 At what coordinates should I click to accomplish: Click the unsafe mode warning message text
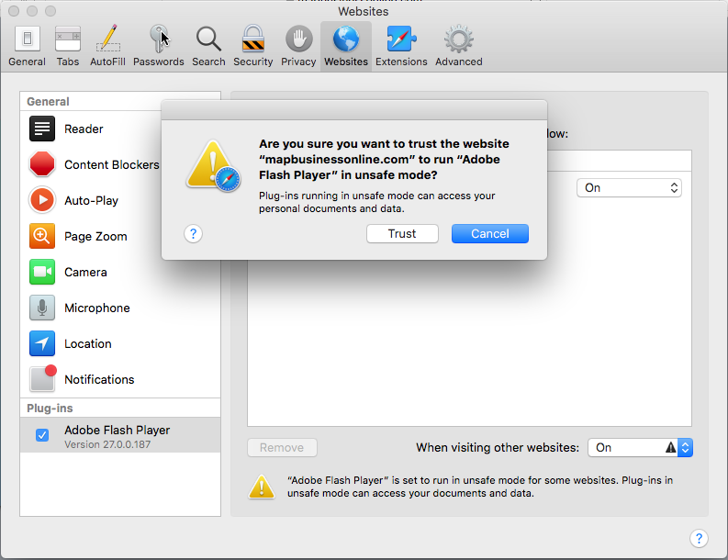tap(479, 487)
